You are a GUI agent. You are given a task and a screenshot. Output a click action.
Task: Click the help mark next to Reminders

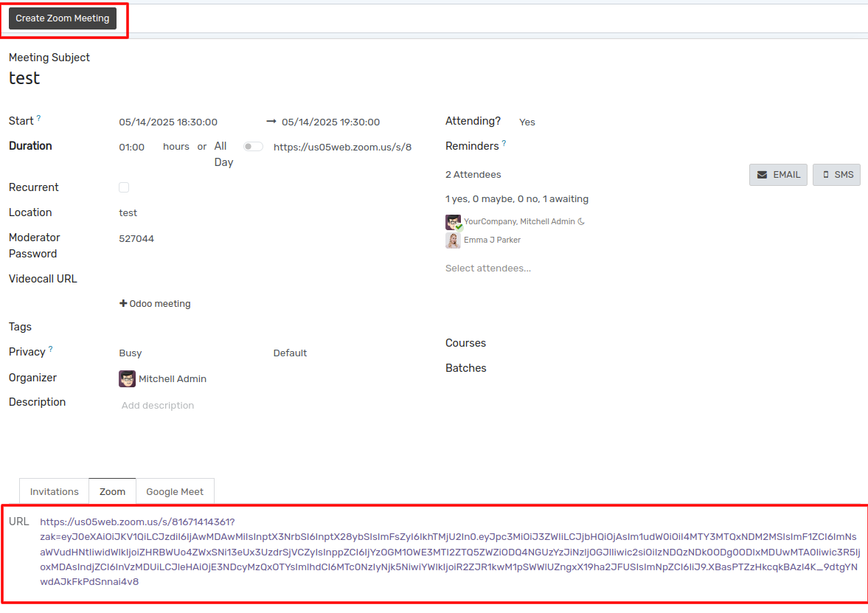coord(504,143)
